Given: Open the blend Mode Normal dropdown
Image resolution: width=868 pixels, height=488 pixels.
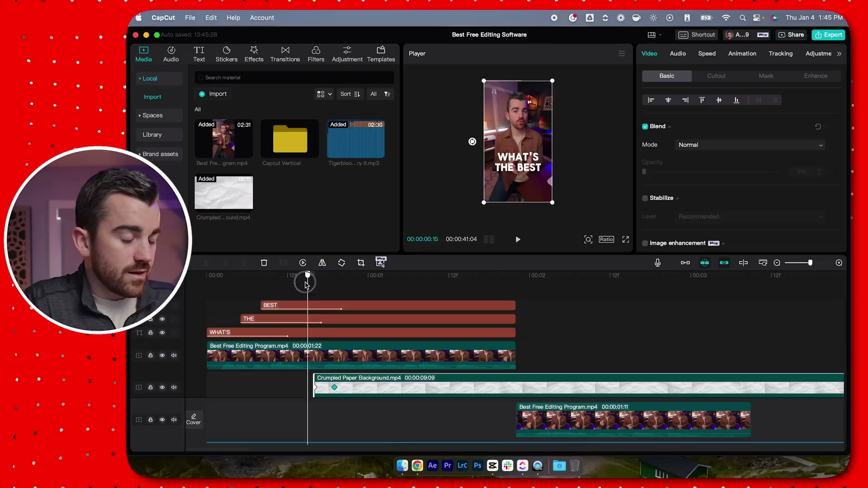Looking at the screenshot, I should point(750,145).
